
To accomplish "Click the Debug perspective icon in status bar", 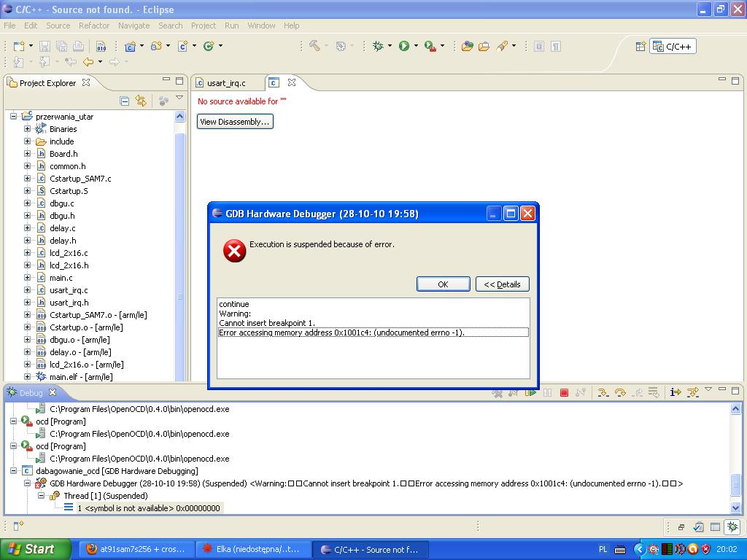I will click(x=732, y=526).
